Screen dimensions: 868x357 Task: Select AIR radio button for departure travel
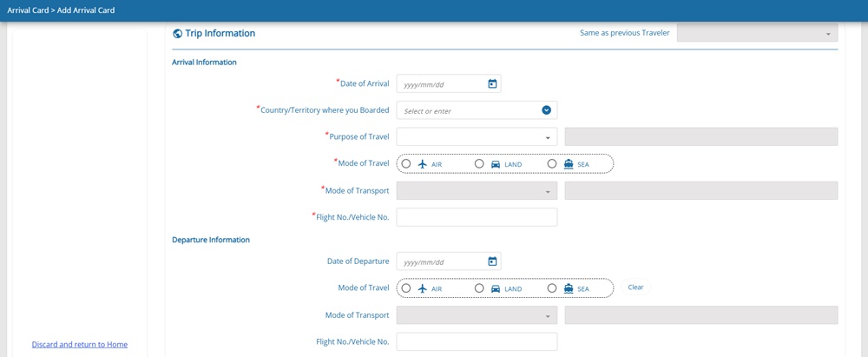point(406,288)
